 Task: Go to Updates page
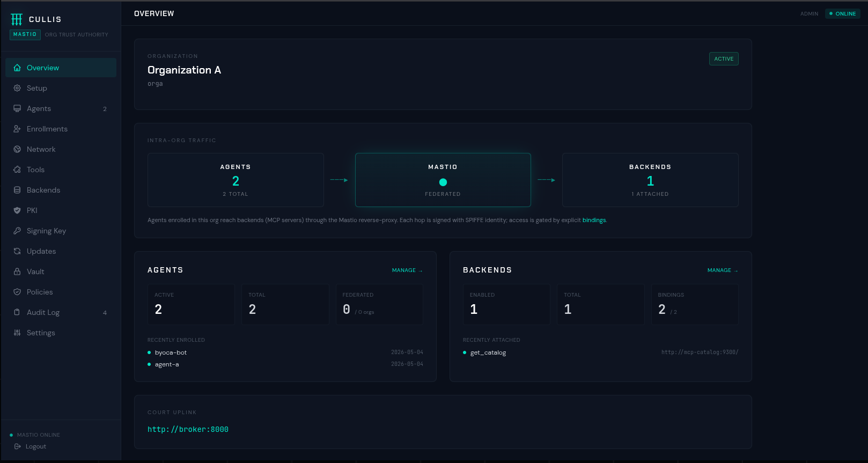point(61,251)
